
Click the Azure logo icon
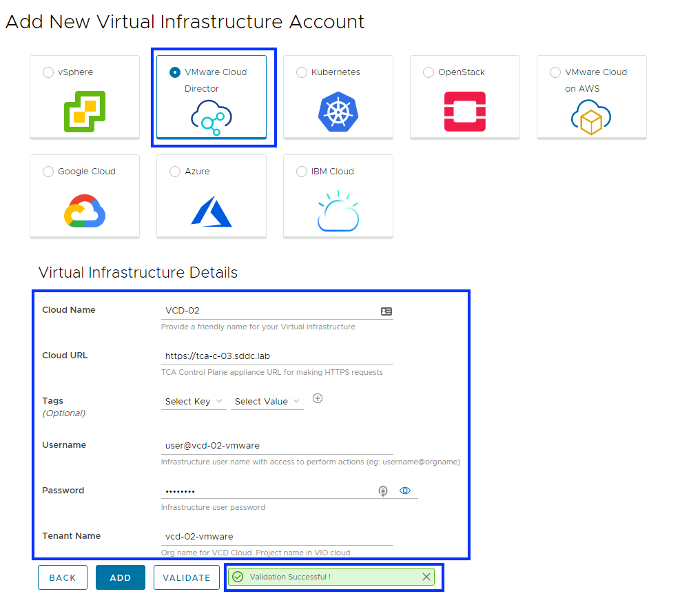[211, 211]
